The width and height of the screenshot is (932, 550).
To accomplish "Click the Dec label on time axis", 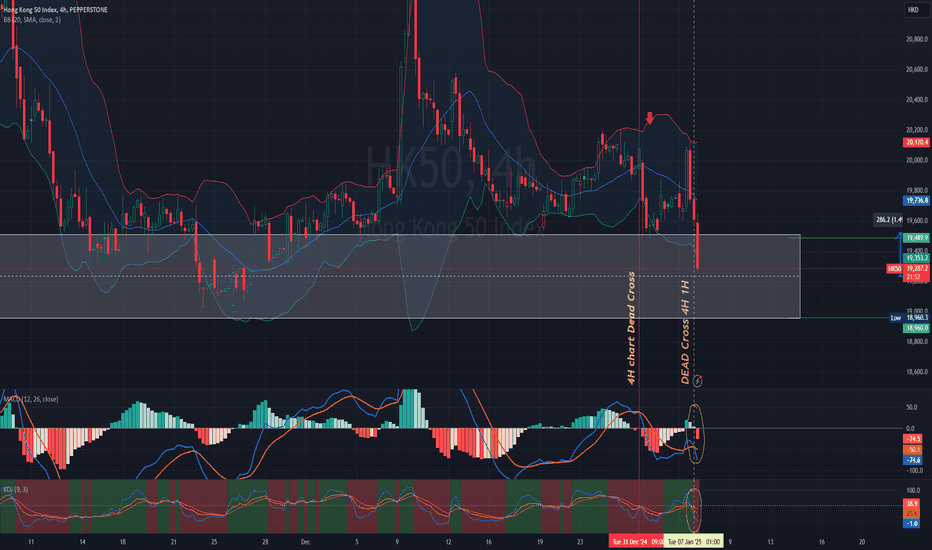I will pos(306,542).
